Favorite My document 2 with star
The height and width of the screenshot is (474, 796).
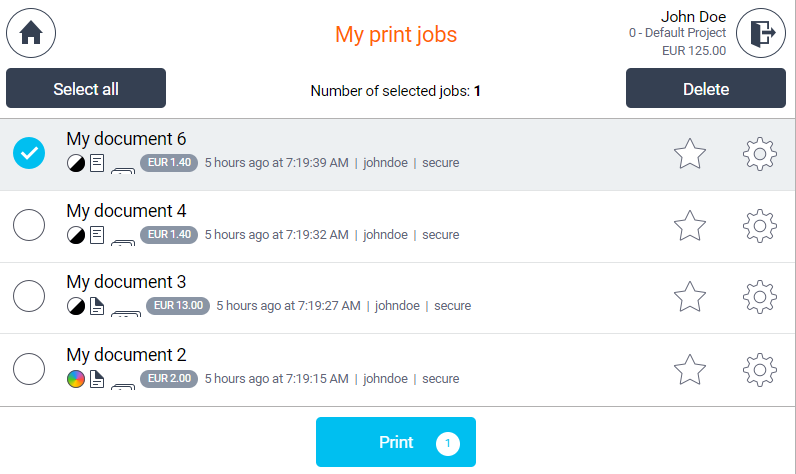(690, 370)
